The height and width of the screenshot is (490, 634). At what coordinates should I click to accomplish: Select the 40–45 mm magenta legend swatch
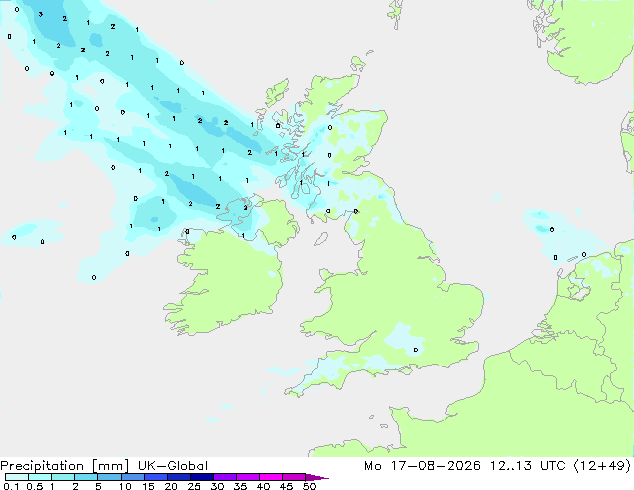271,477
